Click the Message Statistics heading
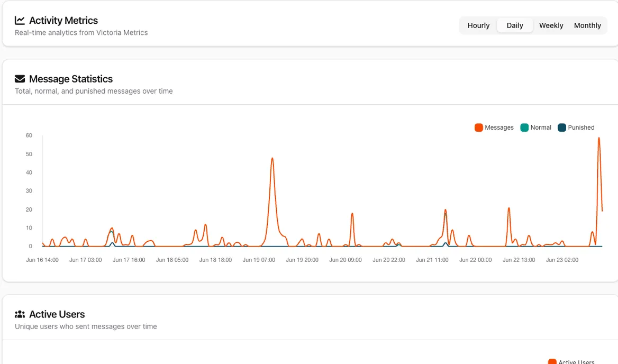This screenshot has width=618, height=364. [71, 79]
